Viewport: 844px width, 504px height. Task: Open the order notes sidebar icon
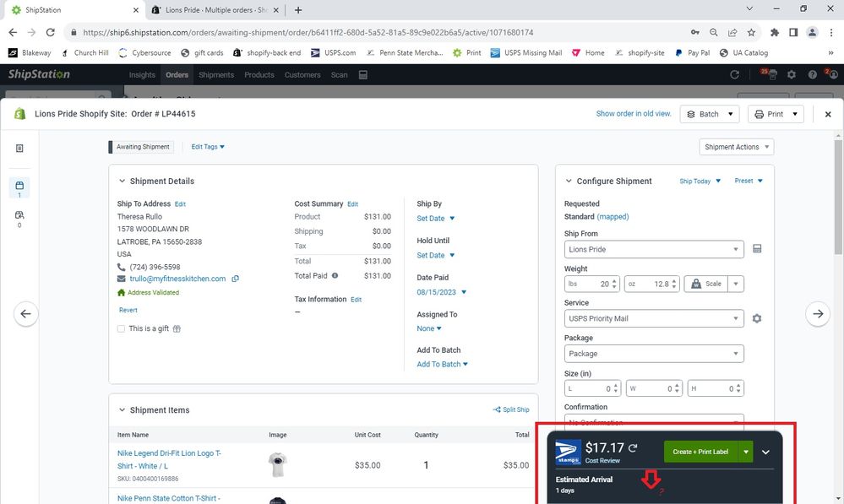click(x=20, y=149)
